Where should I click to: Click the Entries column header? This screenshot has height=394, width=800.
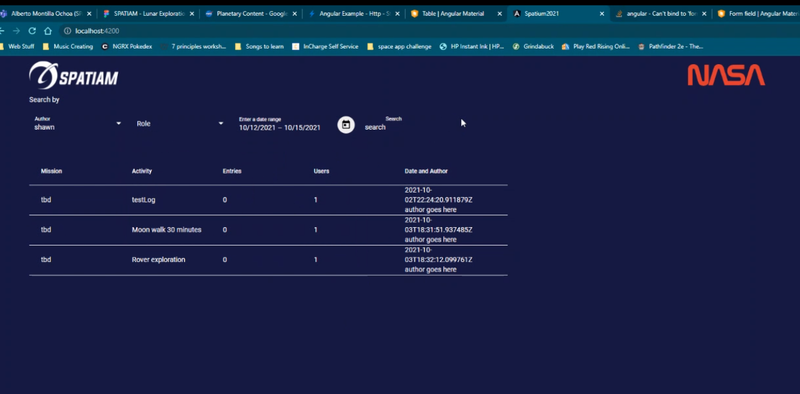232,171
